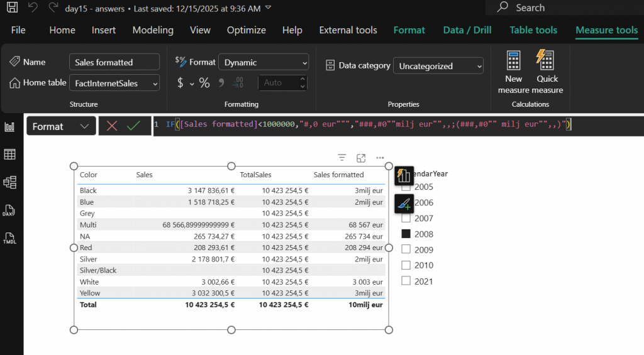Click the measure Name input field
The height and width of the screenshot is (355, 644).
[114, 62]
